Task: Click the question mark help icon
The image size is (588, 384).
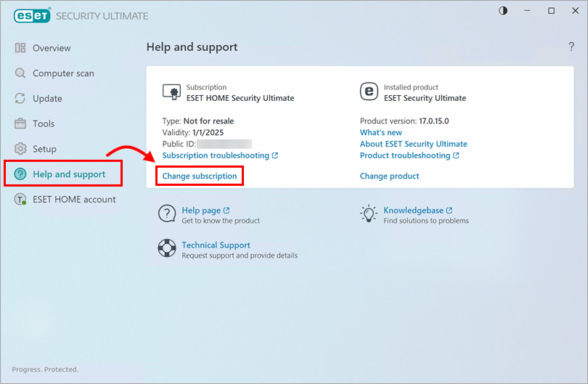Action: (x=571, y=47)
